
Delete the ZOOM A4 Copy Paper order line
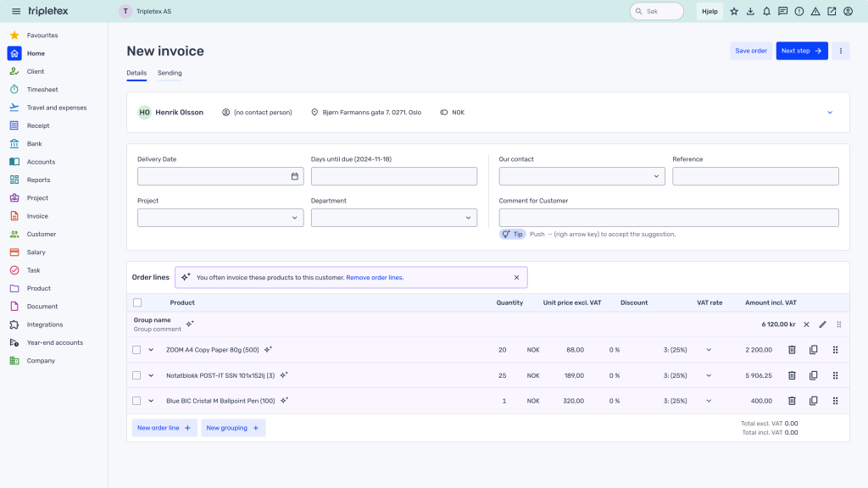(792, 350)
